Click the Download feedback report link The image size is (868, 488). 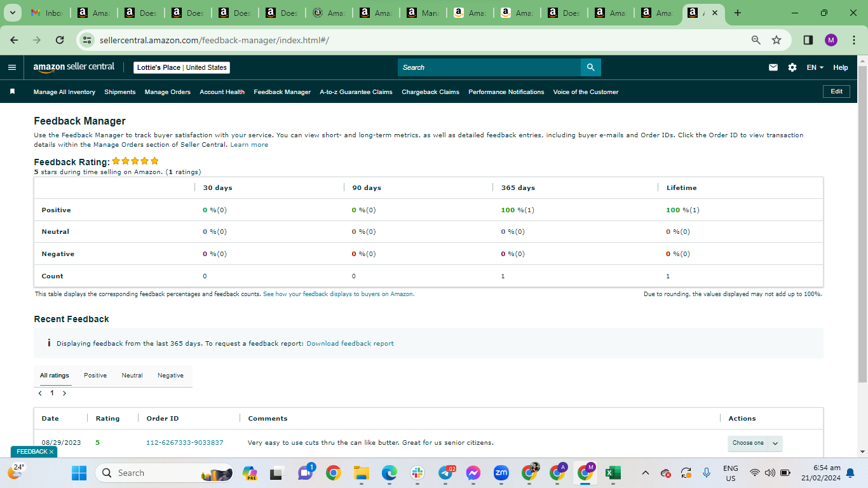click(x=350, y=344)
